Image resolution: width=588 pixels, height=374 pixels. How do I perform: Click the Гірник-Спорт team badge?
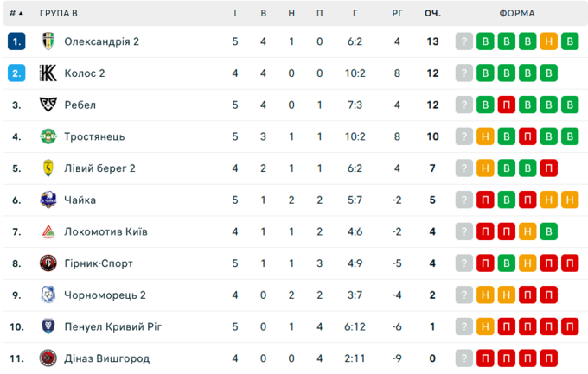tap(48, 263)
